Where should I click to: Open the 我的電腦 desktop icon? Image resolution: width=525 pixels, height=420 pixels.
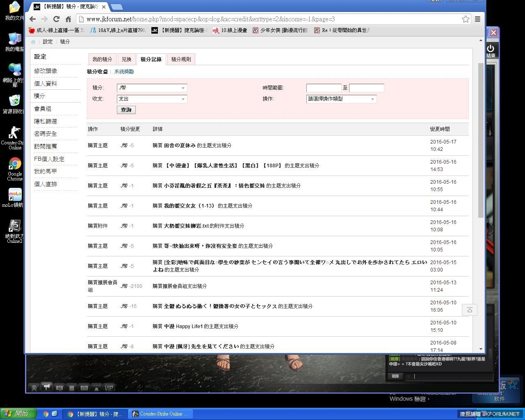coord(15,42)
